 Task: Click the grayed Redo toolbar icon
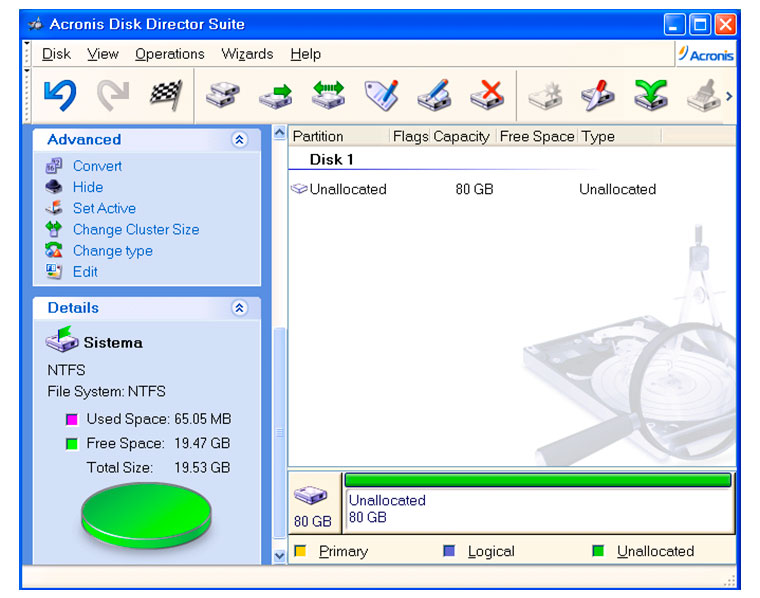tap(113, 95)
